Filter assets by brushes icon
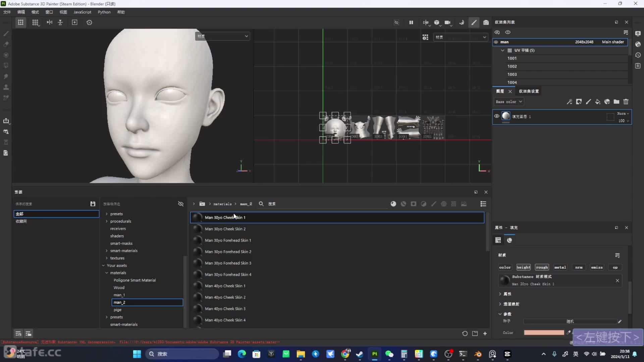This screenshot has width=644, height=362. pyautogui.click(x=434, y=204)
